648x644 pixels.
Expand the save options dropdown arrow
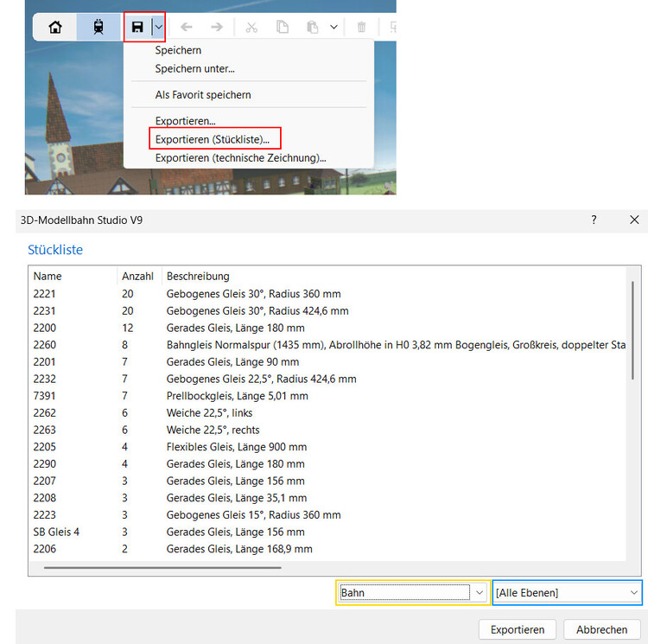(158, 27)
